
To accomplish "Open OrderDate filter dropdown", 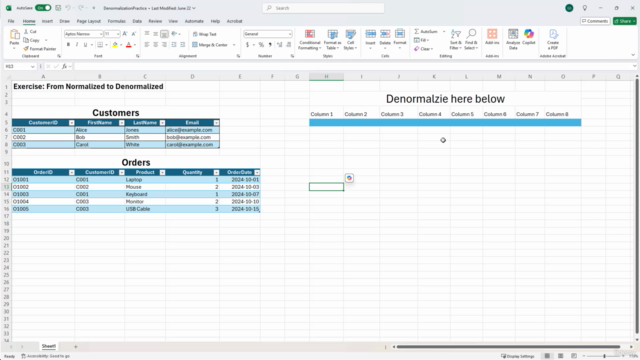I will 257,172.
